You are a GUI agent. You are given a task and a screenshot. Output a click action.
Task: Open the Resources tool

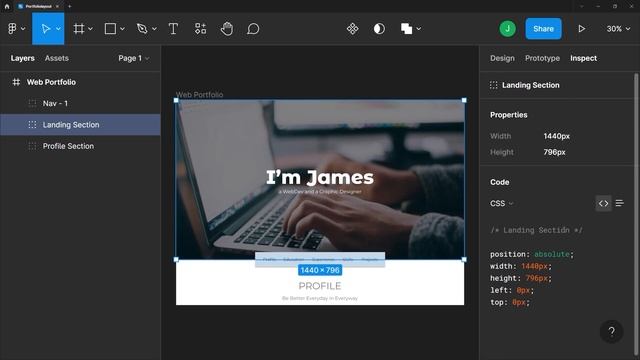(x=200, y=29)
